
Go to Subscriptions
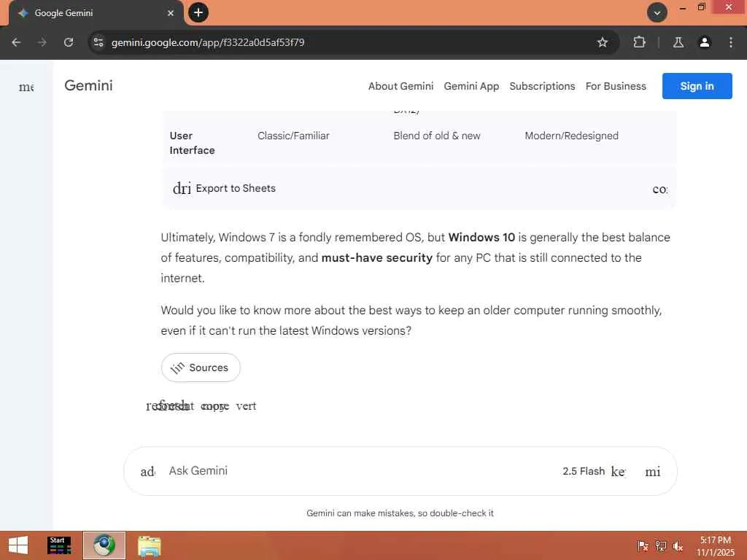[542, 86]
